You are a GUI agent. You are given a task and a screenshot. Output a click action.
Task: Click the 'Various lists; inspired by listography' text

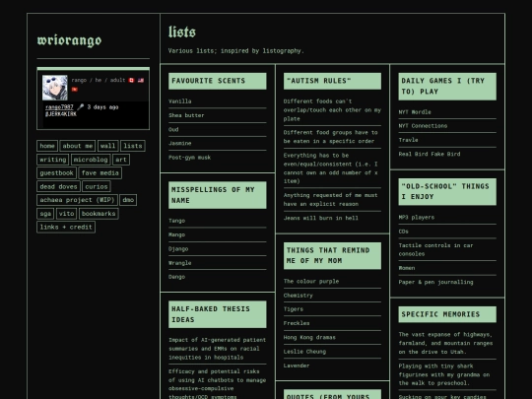[236, 51]
